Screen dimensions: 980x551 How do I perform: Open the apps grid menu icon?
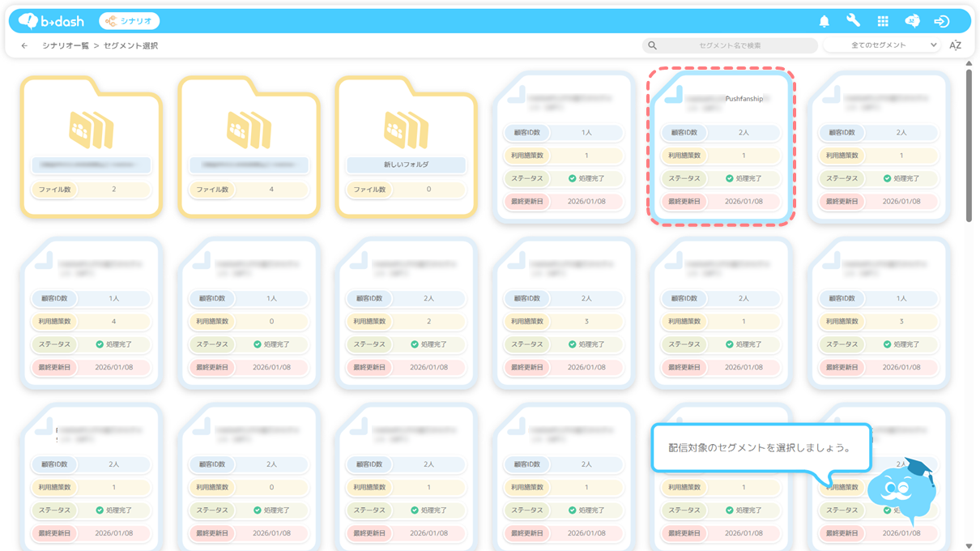click(883, 21)
